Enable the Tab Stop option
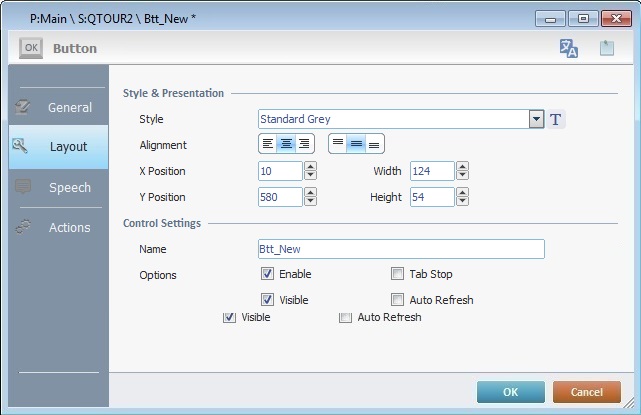This screenshot has width=641, height=415. [x=398, y=274]
